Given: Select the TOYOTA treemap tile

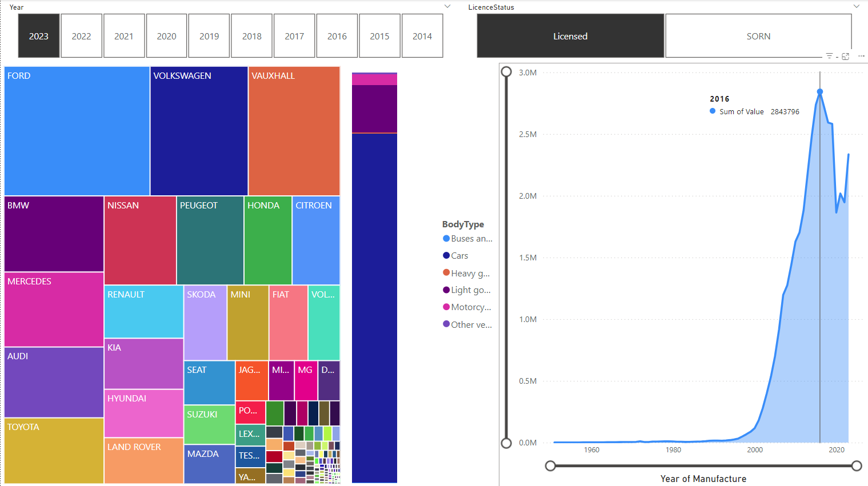Looking at the screenshot, I should (x=54, y=451).
